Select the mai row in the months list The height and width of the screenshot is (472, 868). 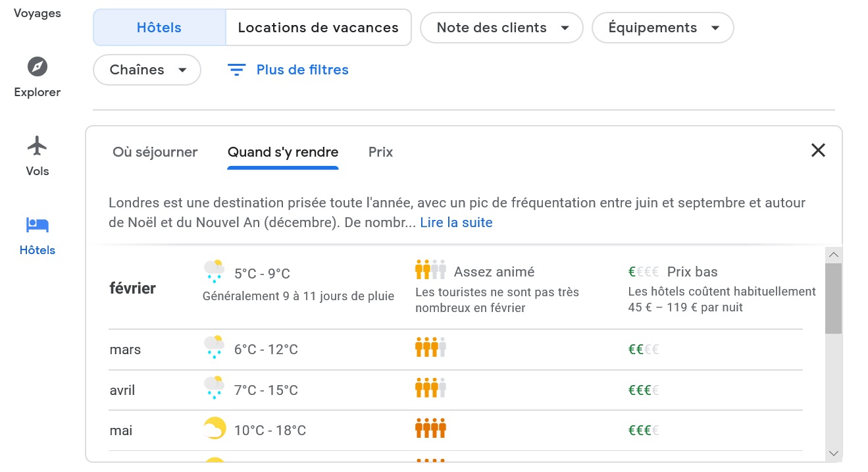tap(121, 431)
